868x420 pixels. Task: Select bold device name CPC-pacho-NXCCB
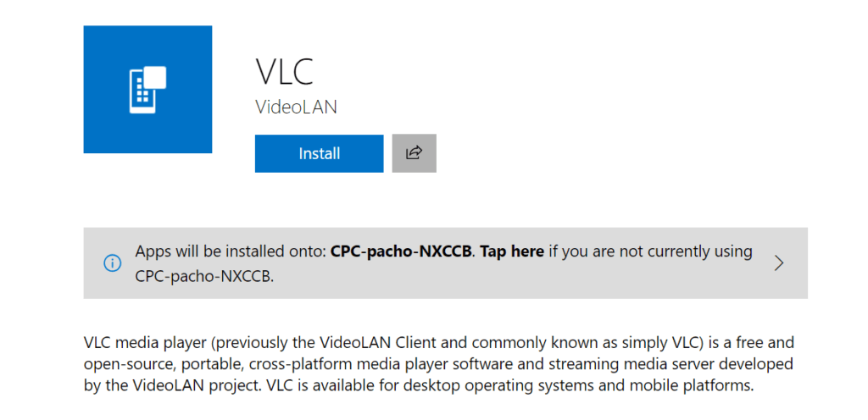point(401,251)
